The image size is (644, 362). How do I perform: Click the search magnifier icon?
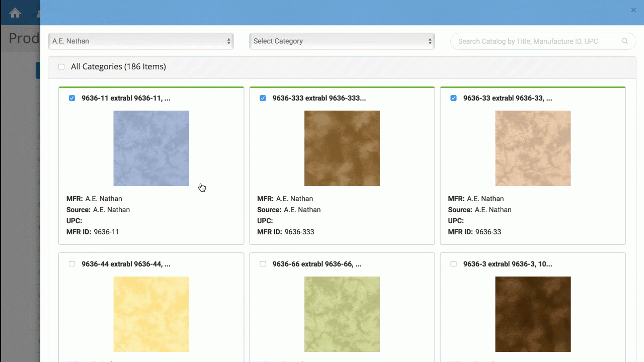point(625,41)
